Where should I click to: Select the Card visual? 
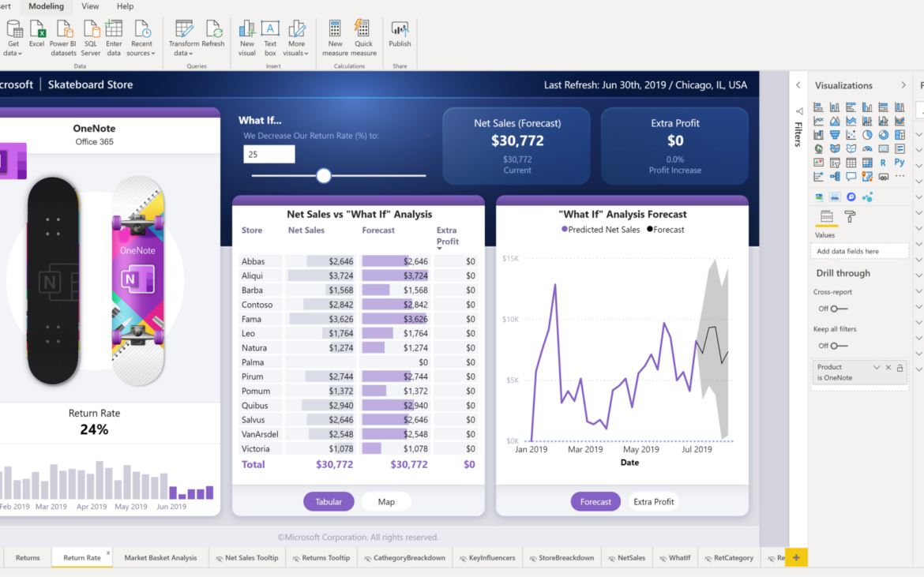(x=884, y=148)
